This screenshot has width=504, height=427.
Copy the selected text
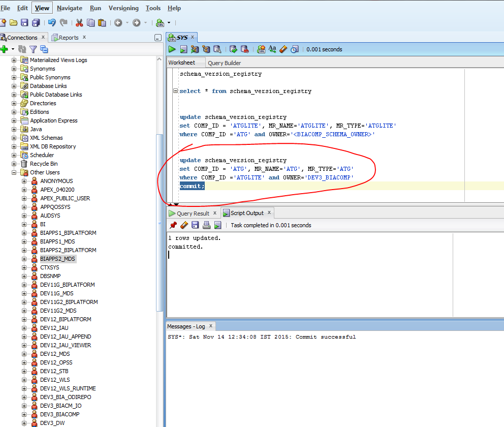click(x=91, y=22)
